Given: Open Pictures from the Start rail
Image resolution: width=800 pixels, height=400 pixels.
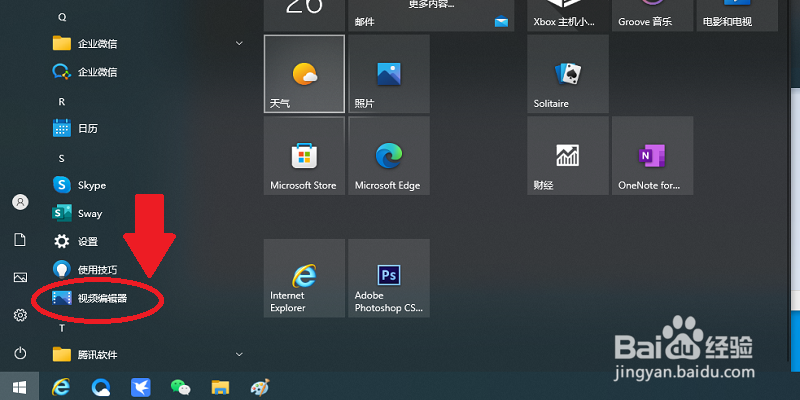Looking at the screenshot, I should pyautogui.click(x=20, y=278).
